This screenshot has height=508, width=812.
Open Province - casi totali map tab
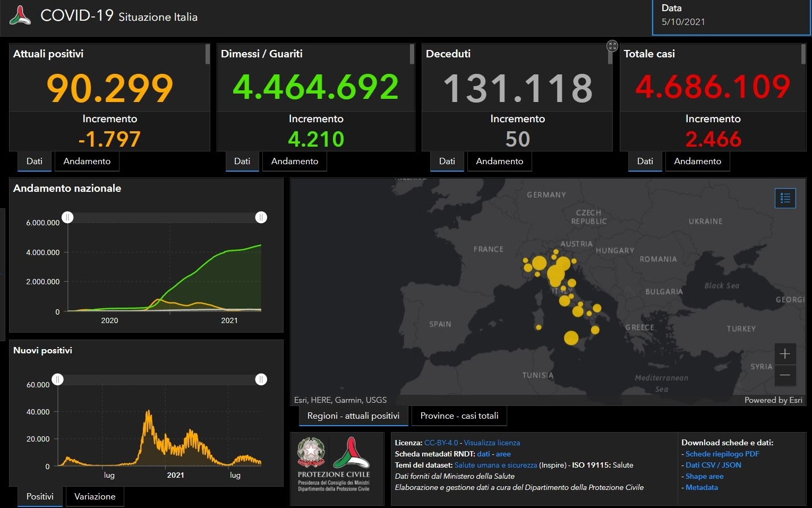point(459,416)
